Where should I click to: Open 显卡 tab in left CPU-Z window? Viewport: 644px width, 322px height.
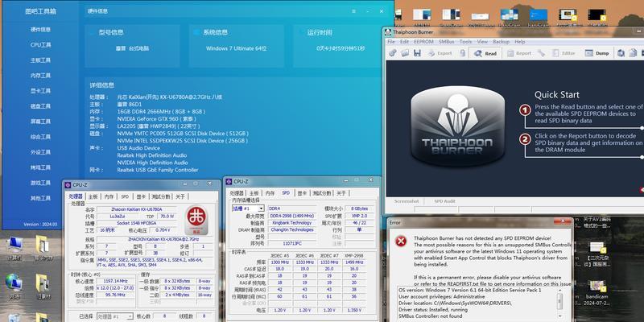tap(141, 196)
